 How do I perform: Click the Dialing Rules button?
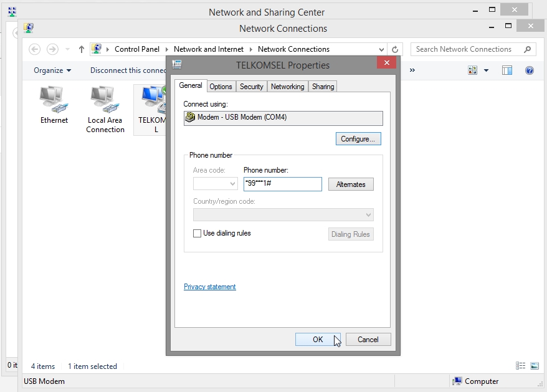tap(351, 234)
